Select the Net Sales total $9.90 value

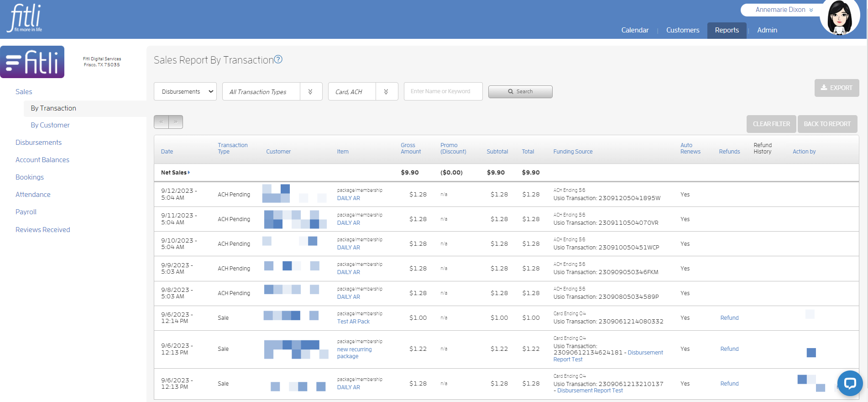coord(531,173)
